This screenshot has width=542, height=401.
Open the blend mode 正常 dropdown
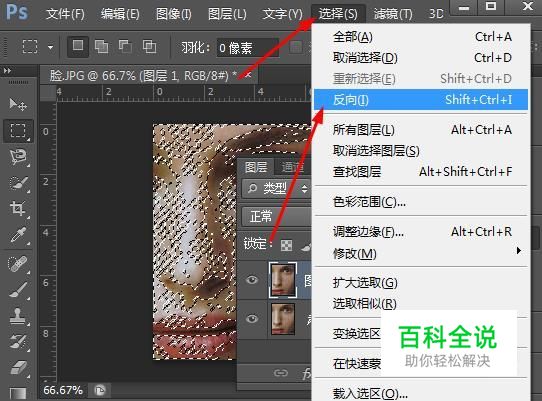tap(277, 217)
